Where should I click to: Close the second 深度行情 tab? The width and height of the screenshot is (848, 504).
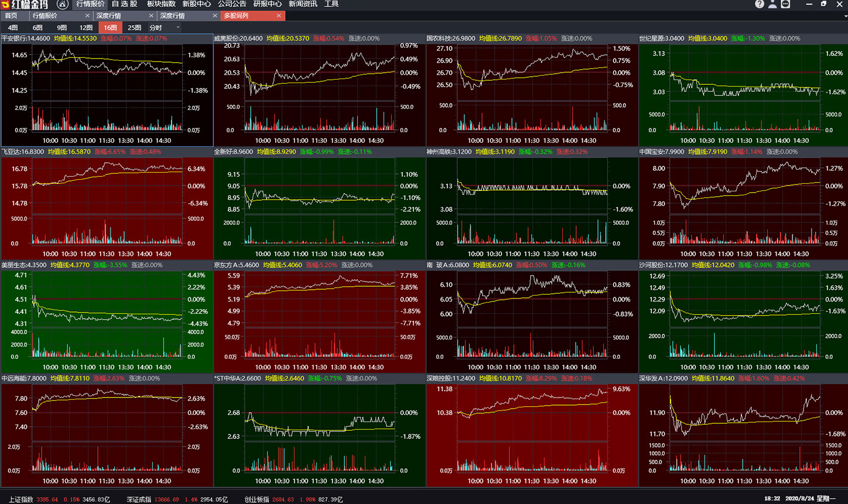(215, 16)
